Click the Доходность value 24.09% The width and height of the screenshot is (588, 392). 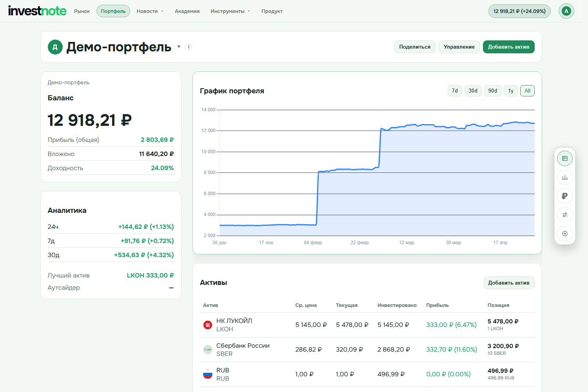(162, 168)
